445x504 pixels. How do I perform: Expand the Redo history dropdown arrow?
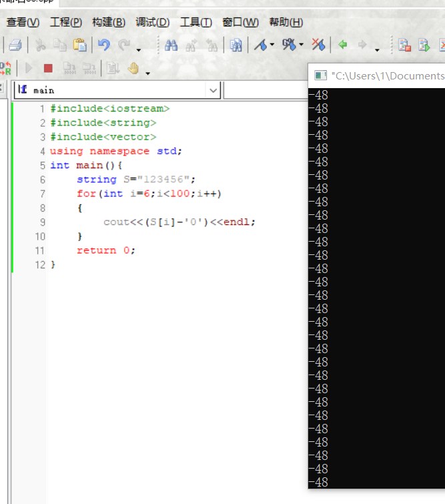139,50
